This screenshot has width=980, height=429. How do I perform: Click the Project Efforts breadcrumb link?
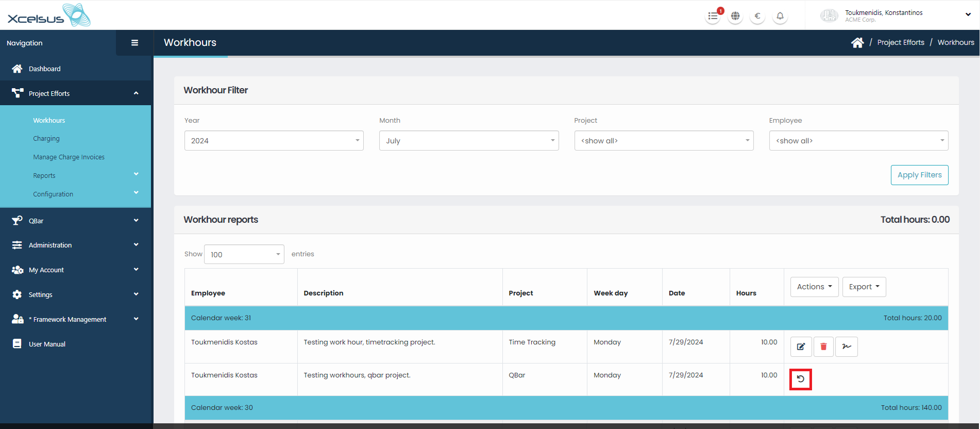[901, 43]
